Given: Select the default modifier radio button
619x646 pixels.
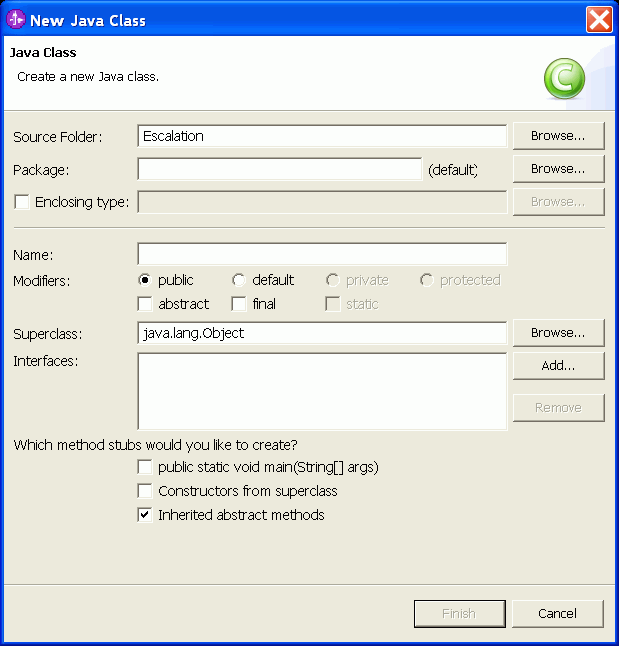Looking at the screenshot, I should click(239, 280).
